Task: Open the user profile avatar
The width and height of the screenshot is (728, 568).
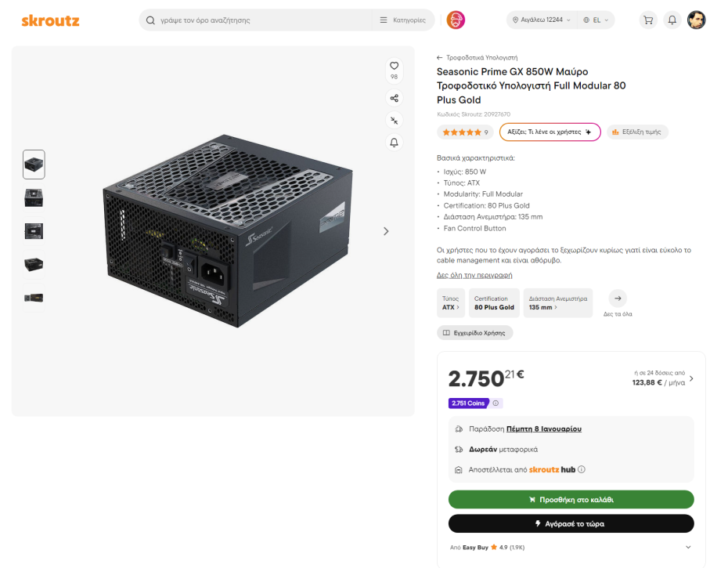Action: pos(696,20)
